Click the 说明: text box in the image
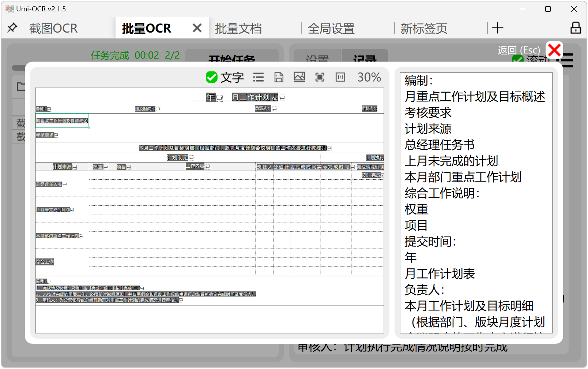Screen dimensions: 588x369 41,281
